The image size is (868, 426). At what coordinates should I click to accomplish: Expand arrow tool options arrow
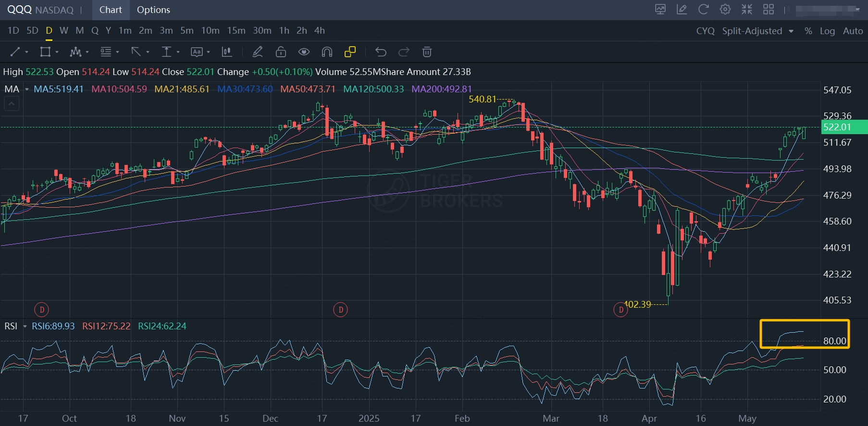[x=148, y=52]
